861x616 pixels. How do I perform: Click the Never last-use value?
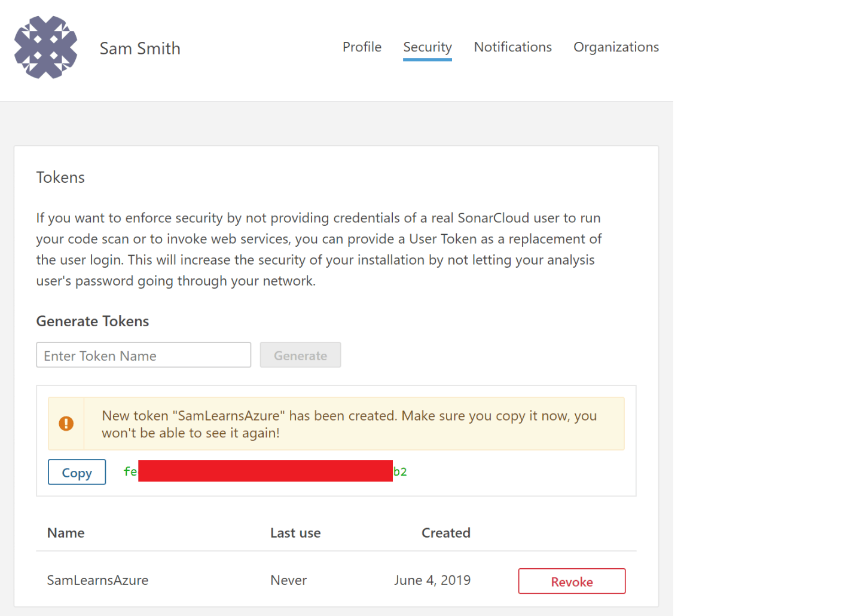pyautogui.click(x=288, y=580)
